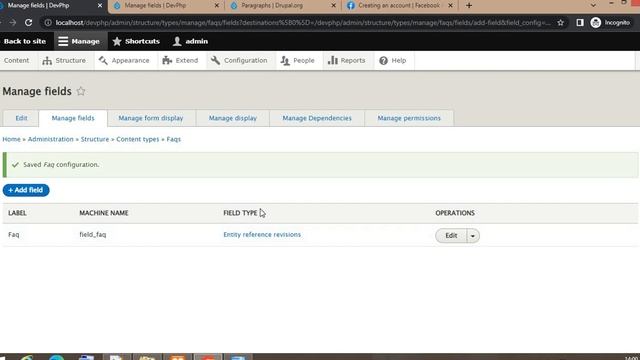640x360 pixels.
Task: Add Manage fields page to shortcuts
Action: click(x=81, y=91)
